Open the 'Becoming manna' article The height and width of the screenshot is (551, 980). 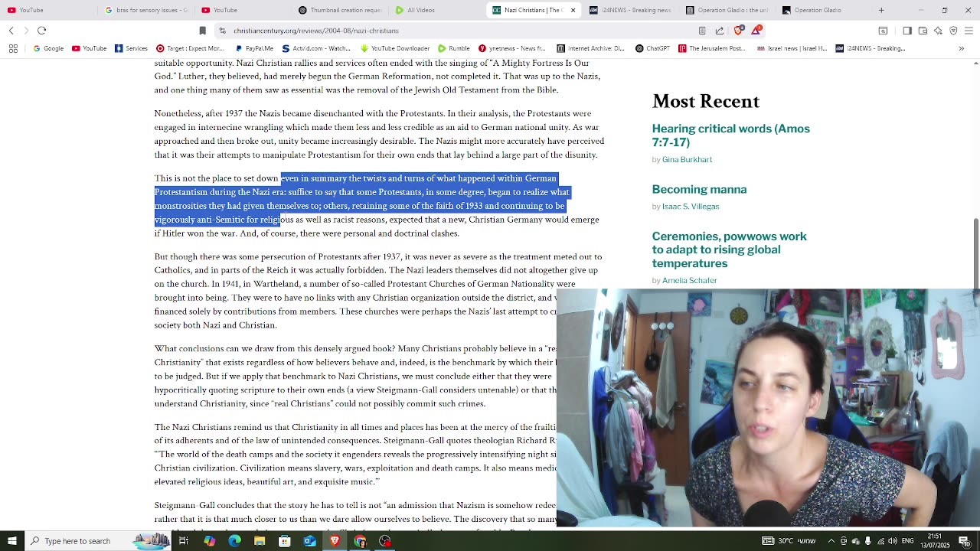coord(699,189)
